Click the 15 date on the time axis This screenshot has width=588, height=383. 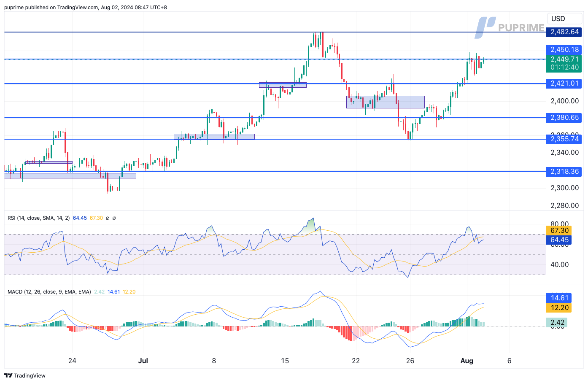pyautogui.click(x=285, y=361)
